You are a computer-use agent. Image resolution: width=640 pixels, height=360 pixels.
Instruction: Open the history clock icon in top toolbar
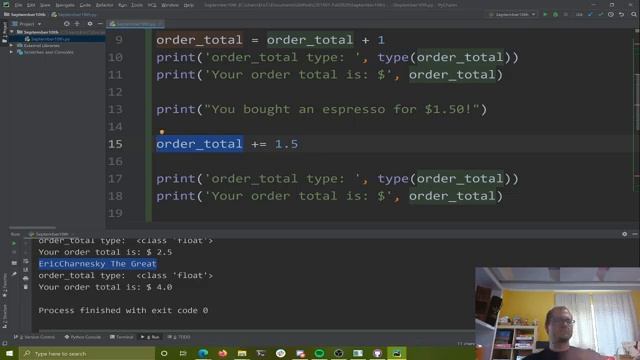click(x=611, y=14)
